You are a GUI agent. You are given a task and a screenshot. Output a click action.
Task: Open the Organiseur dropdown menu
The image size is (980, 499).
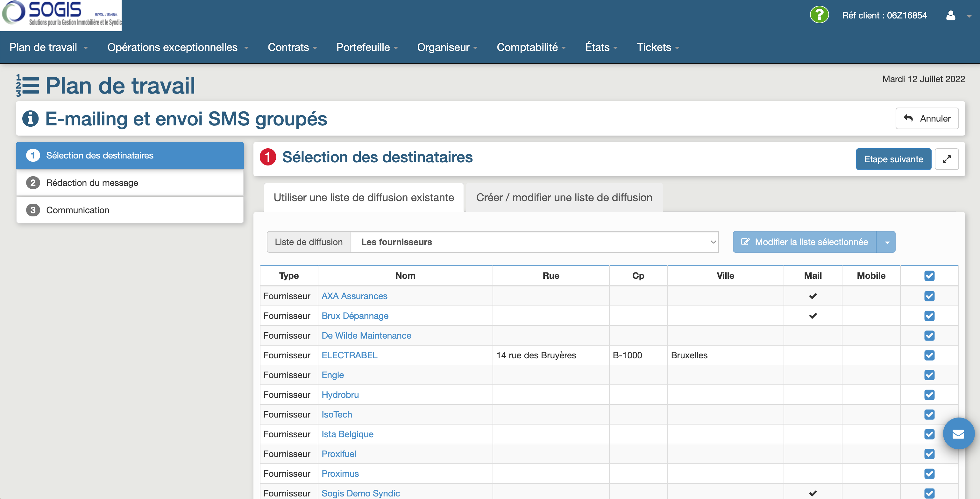(x=447, y=47)
